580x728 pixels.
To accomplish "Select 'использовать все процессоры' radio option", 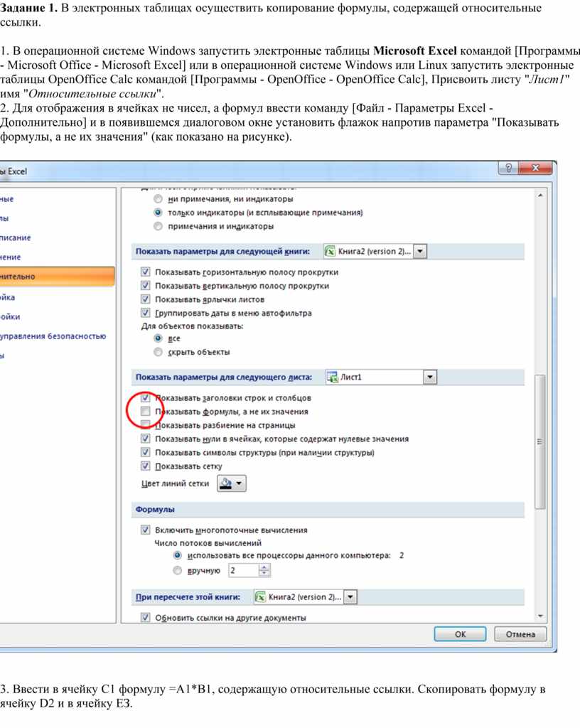I will (177, 555).
